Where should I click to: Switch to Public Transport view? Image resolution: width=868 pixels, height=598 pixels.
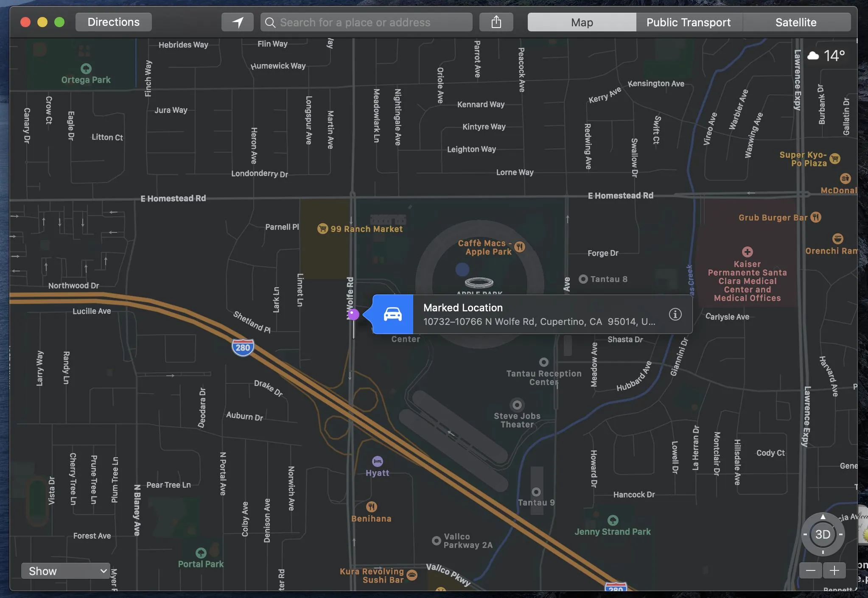tap(688, 22)
